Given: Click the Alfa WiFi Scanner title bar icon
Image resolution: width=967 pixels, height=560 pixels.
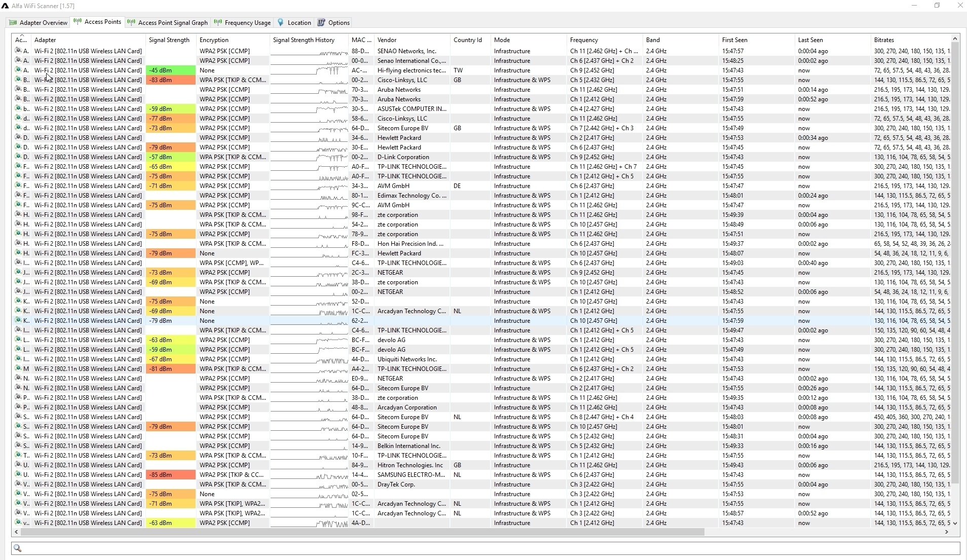Looking at the screenshot, I should pyautogui.click(x=5, y=6).
